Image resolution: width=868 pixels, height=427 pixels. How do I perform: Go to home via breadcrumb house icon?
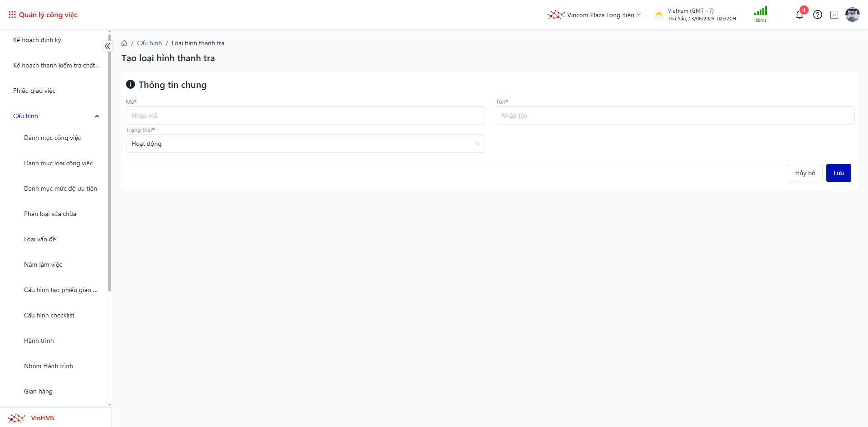point(124,43)
